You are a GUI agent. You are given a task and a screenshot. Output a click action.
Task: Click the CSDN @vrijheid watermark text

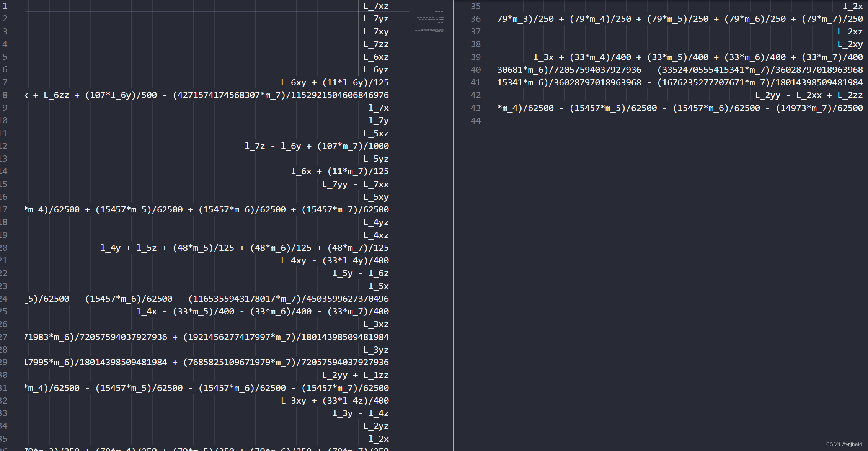(x=844, y=444)
